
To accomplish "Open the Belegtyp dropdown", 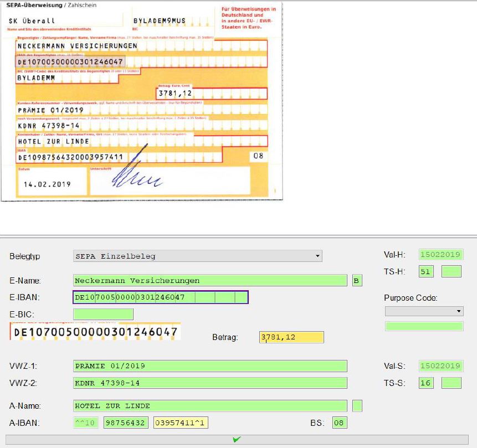I will pyautogui.click(x=197, y=256).
